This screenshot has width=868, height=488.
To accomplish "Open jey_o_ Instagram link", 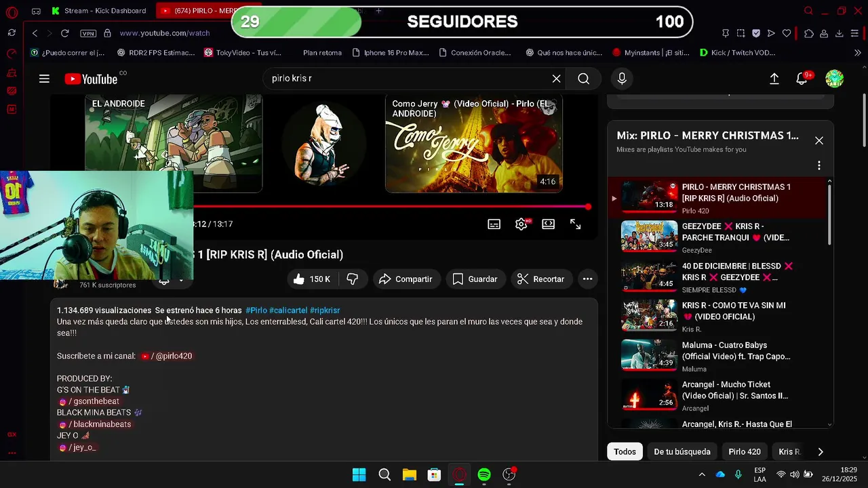I will (x=78, y=447).
